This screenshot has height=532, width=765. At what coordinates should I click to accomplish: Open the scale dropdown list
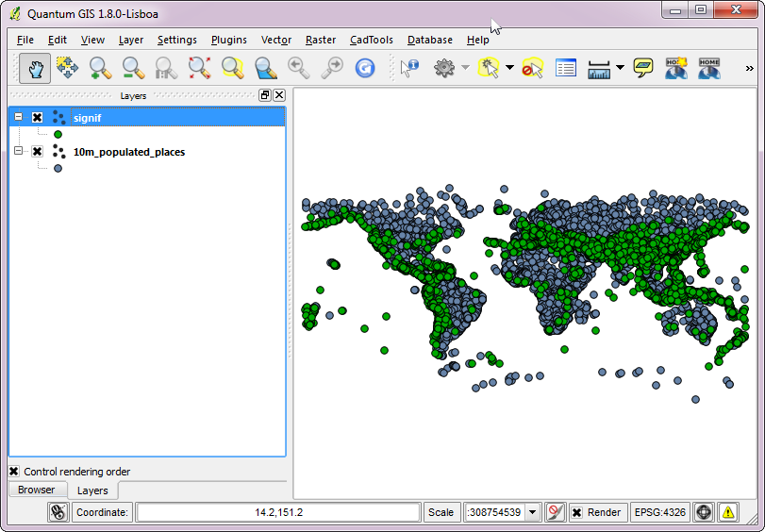533,512
